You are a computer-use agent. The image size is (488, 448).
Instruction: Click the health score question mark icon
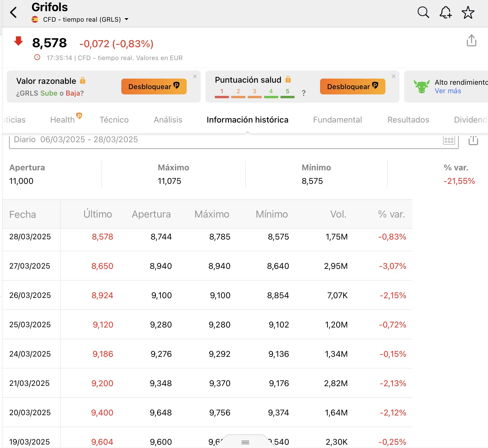[304, 93]
